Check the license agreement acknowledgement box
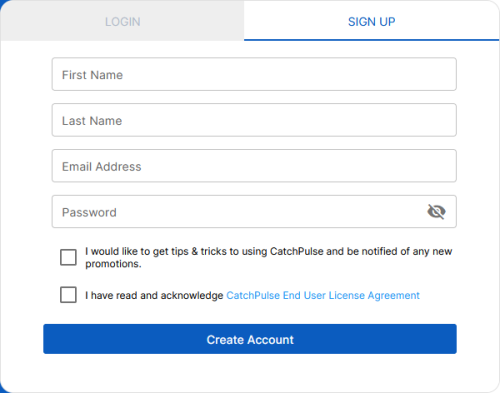Screen dimensions: 500x393 coord(68,295)
